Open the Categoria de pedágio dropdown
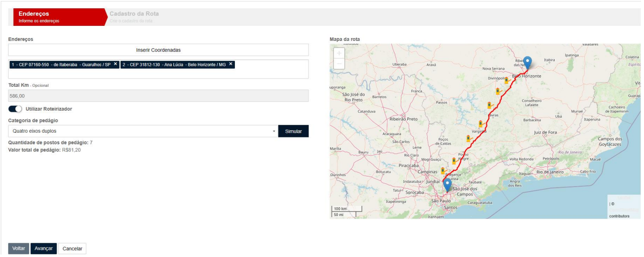 coord(143,131)
